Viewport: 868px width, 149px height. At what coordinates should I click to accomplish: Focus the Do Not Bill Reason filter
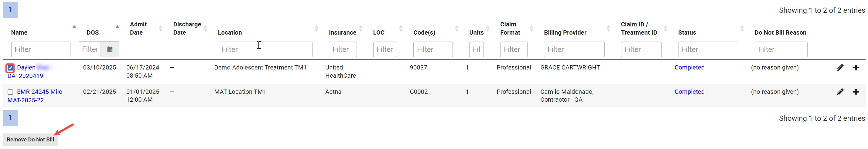click(781, 49)
